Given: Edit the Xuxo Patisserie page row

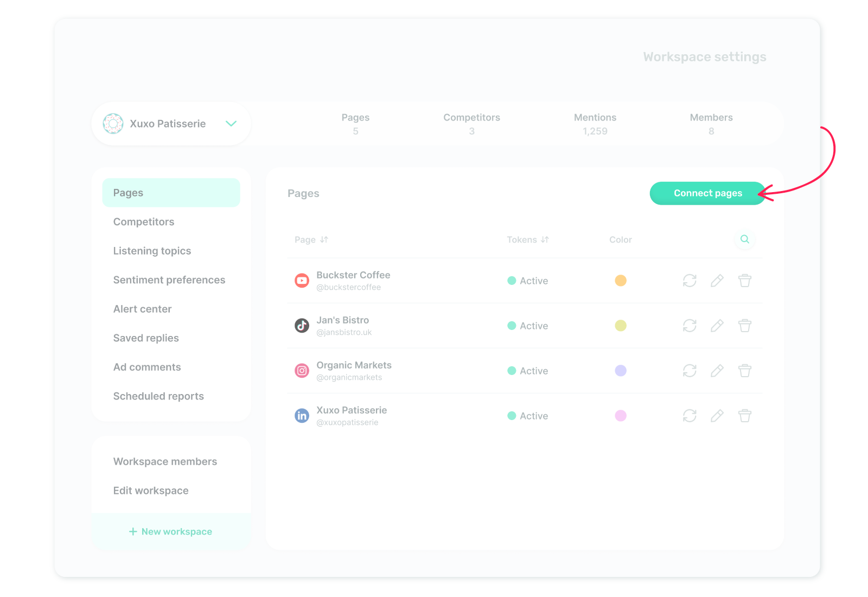Looking at the screenshot, I should [x=717, y=416].
